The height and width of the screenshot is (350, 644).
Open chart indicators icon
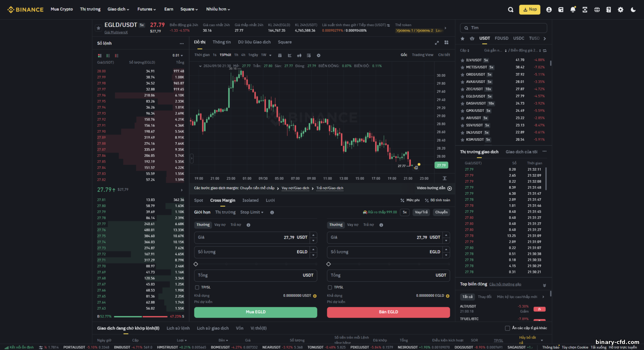[x=309, y=55]
